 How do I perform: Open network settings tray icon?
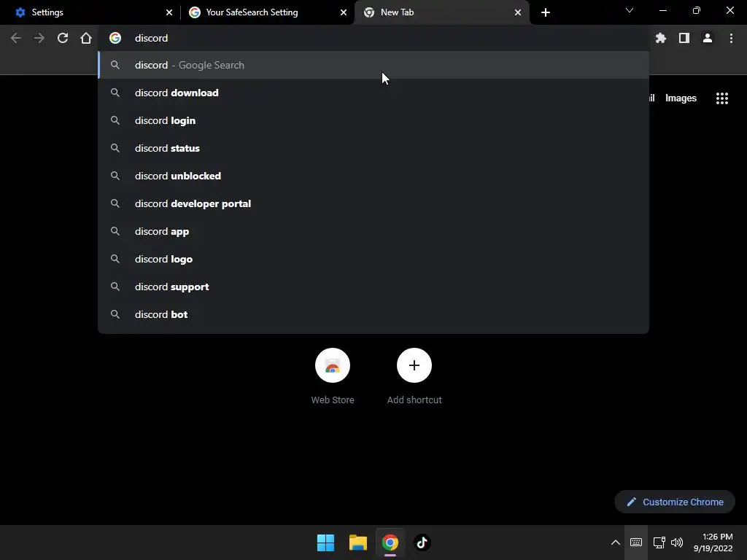[659, 542]
